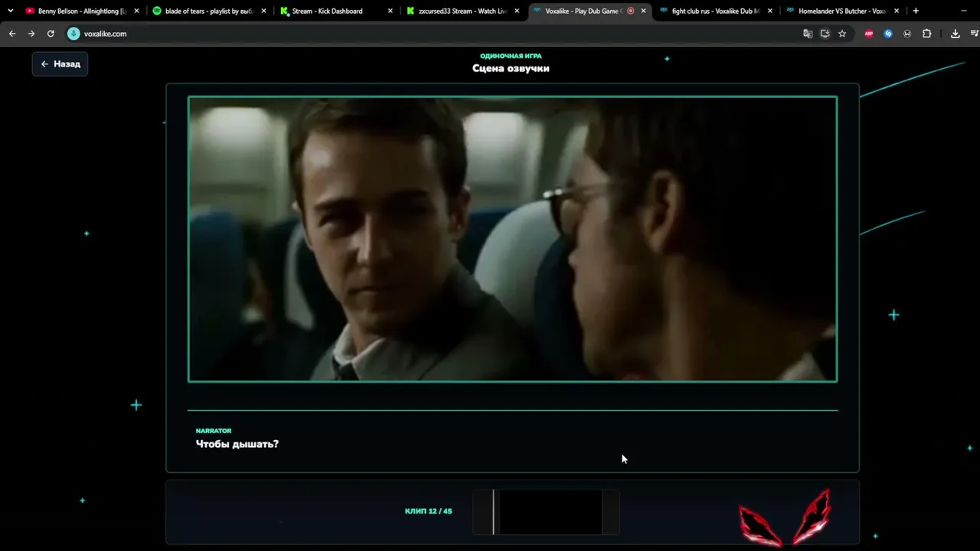Viewport: 980px width, 551px height.
Task: Click the round white extension icon after Shazam
Action: (x=907, y=34)
